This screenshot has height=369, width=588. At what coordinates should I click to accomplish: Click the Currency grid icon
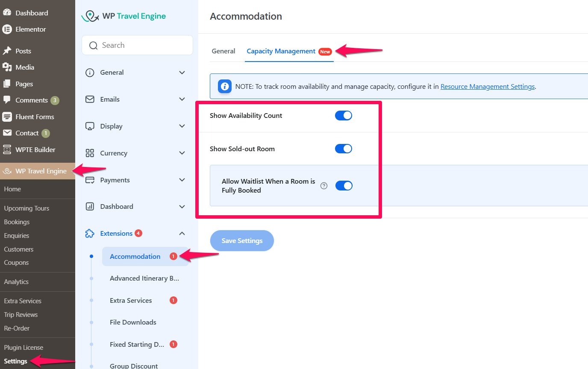(90, 153)
